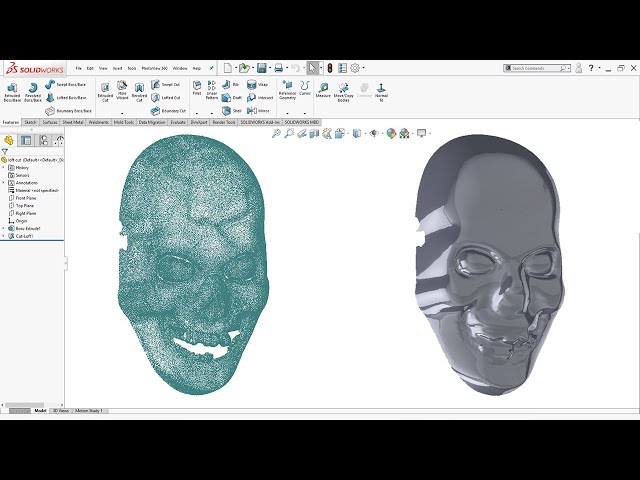Pick the Boundary Boss/Base tool
Screen dimensions: 640x480
click(69, 111)
